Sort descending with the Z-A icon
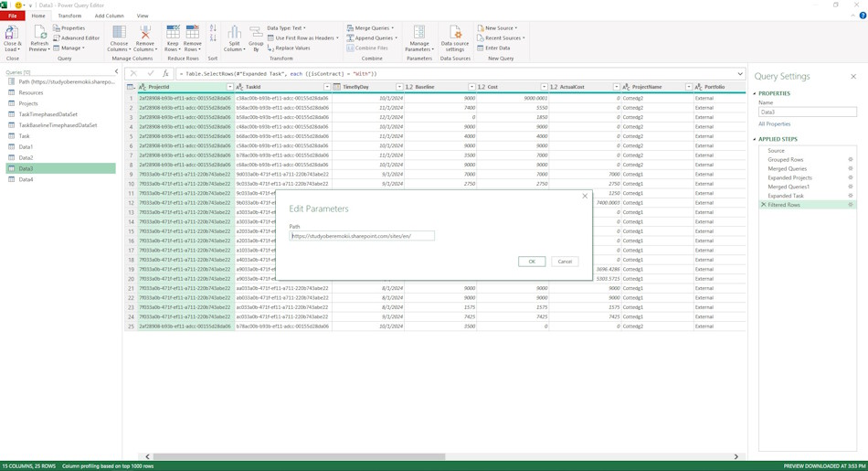 pos(213,37)
